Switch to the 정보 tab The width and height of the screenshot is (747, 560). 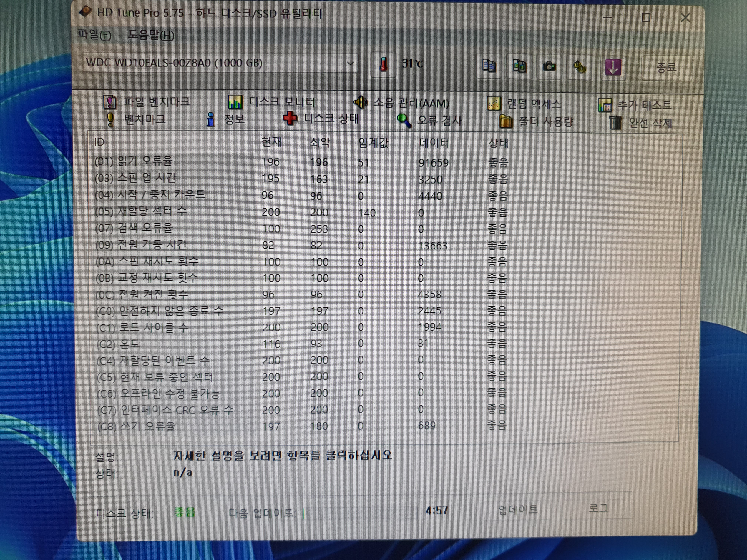225,119
